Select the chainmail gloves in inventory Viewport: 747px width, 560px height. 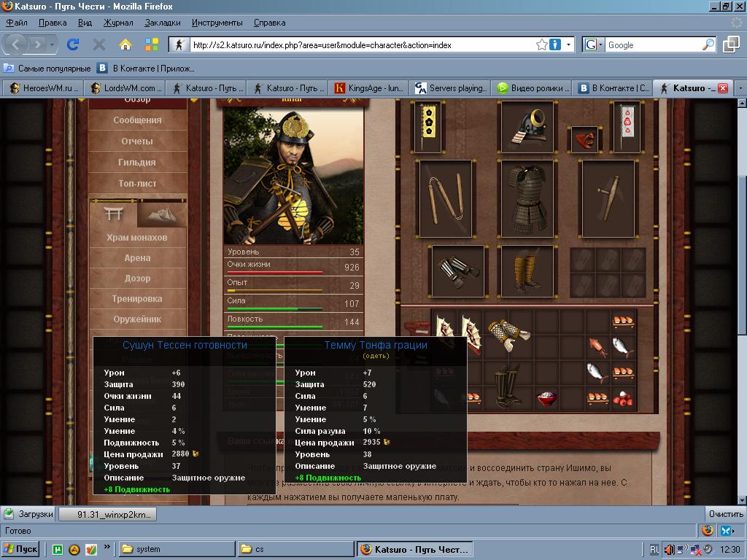(508, 334)
